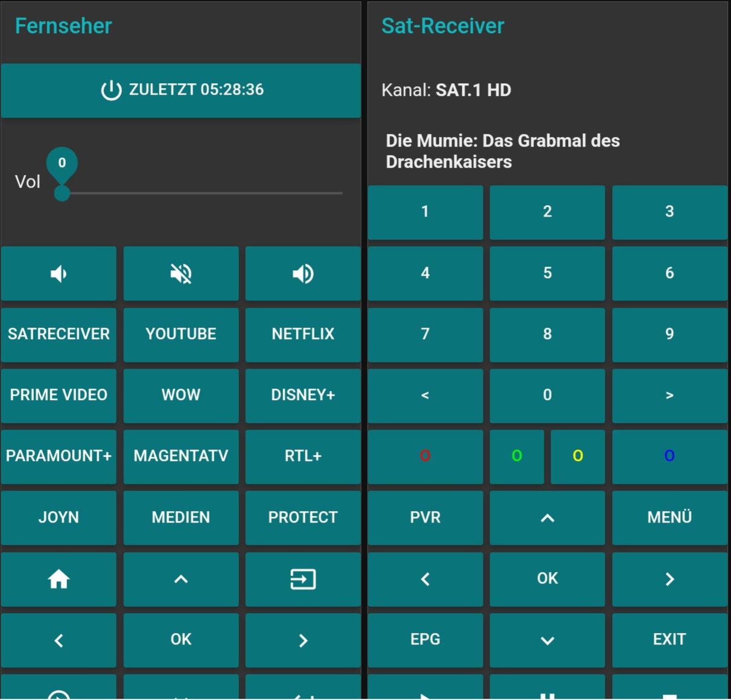Image resolution: width=731 pixels, height=700 pixels.
Task: Click the red color key
Action: [426, 456]
